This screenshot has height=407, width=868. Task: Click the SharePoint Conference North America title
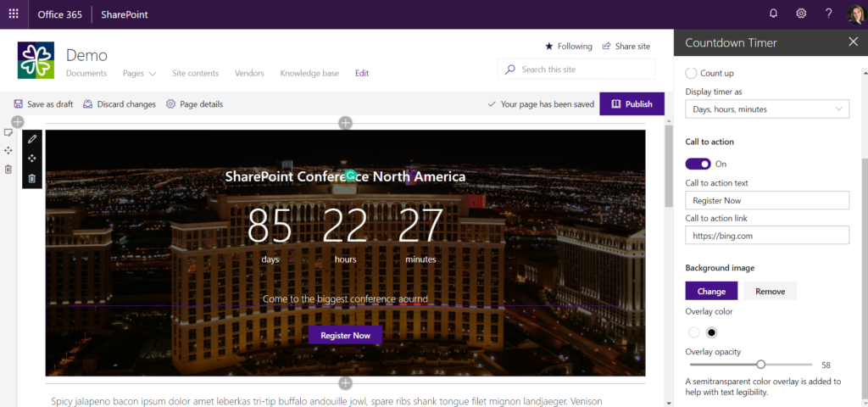coord(346,176)
